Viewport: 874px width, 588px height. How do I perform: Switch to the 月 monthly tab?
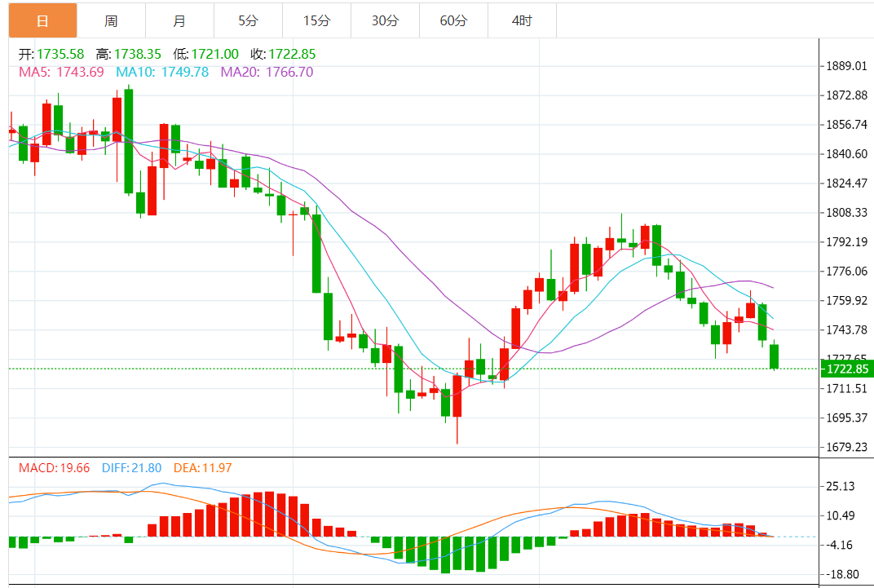point(179,20)
